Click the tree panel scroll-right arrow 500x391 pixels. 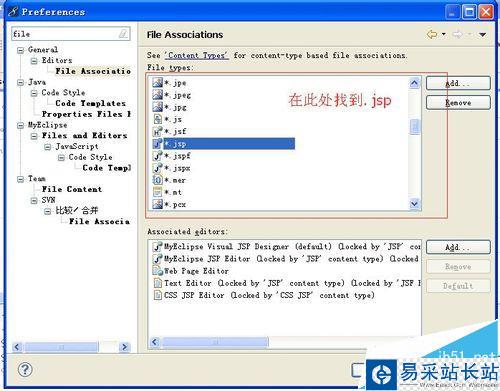tap(124, 347)
